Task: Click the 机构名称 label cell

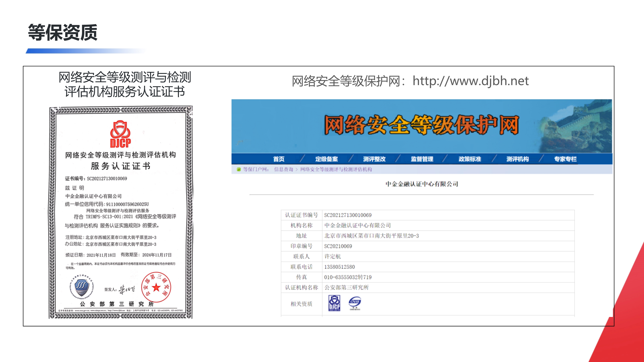Action: tap(302, 225)
